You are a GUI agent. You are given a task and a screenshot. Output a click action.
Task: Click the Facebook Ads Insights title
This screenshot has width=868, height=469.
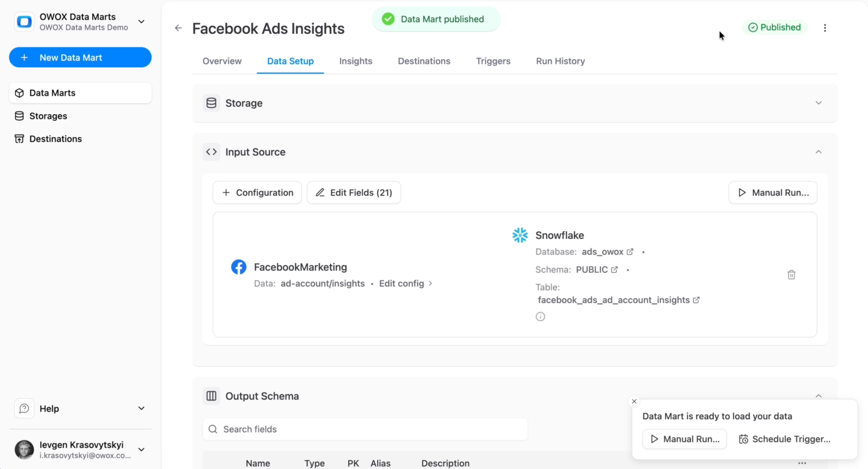click(x=268, y=28)
